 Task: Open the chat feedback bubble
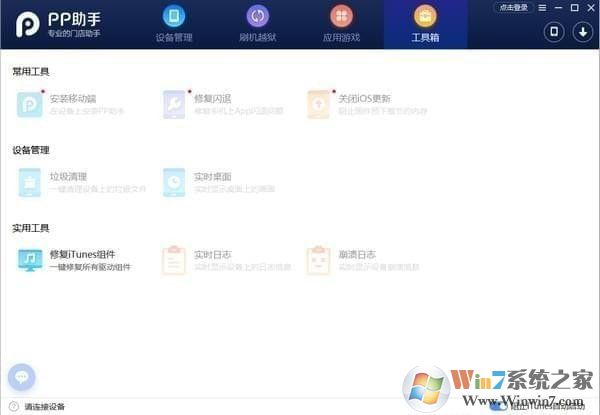21,377
